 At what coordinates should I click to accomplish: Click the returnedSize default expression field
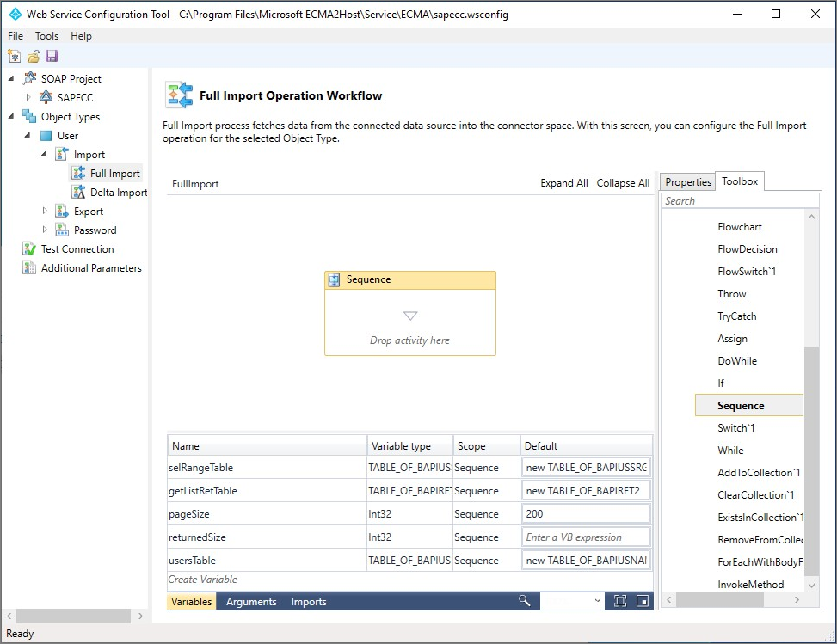click(x=586, y=537)
